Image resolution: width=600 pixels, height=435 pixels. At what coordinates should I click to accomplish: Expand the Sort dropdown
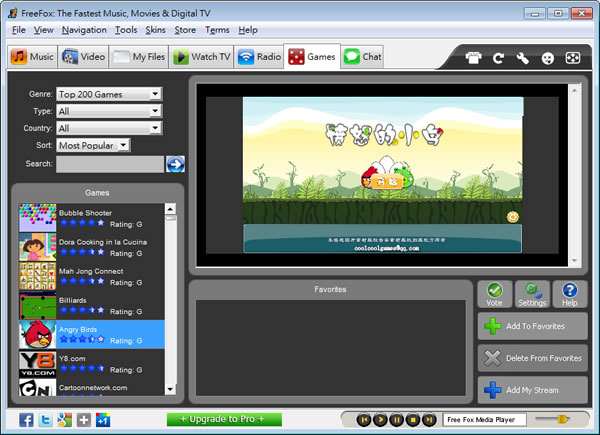[123, 145]
